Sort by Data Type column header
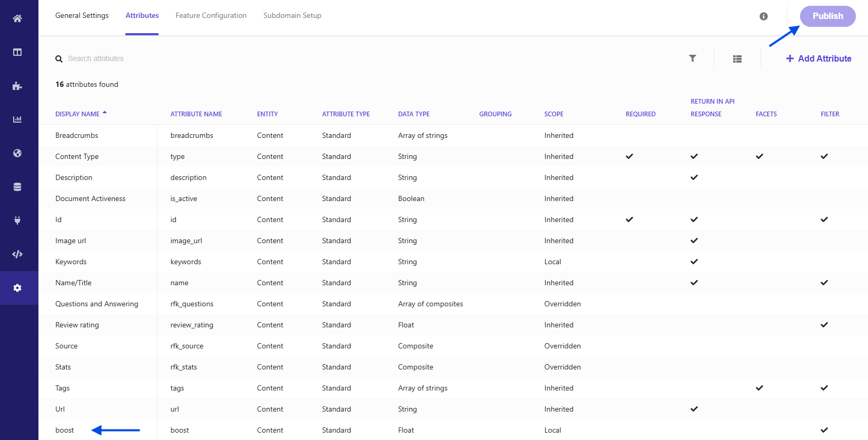Screen dimensions: 868x440 point(414,114)
